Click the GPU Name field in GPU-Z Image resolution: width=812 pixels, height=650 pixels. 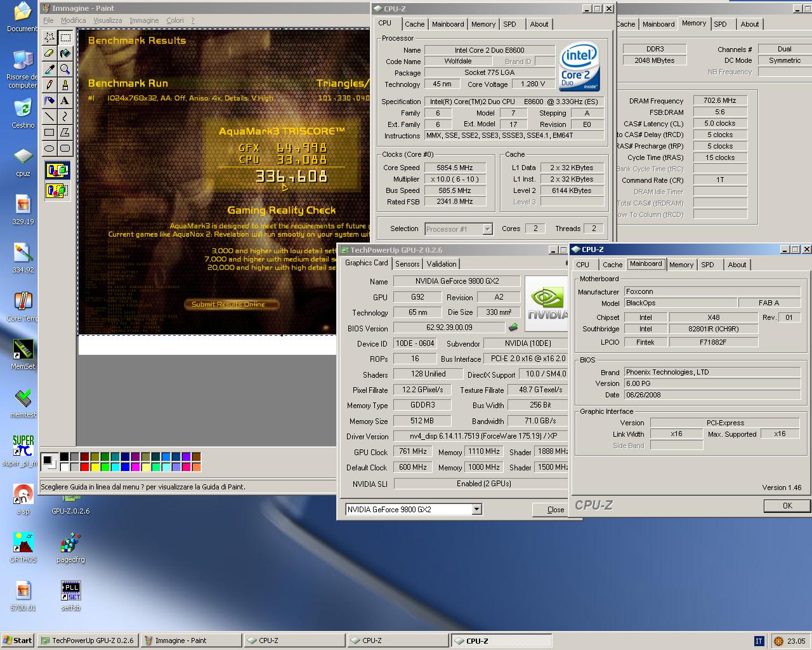click(x=457, y=281)
